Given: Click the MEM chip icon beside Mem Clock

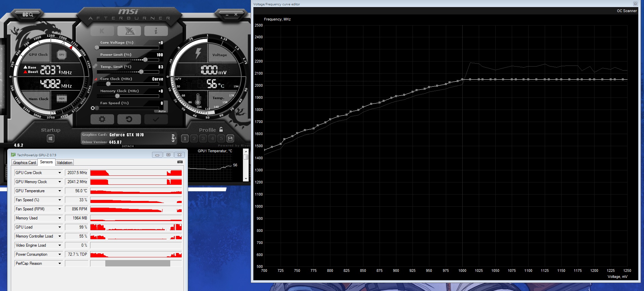Looking at the screenshot, I should tap(62, 98).
